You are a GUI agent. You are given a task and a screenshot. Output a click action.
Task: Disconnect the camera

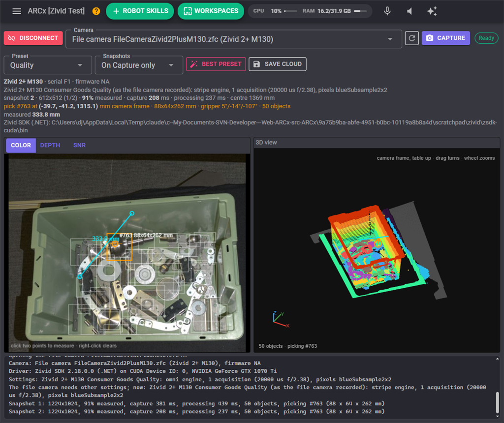click(33, 38)
